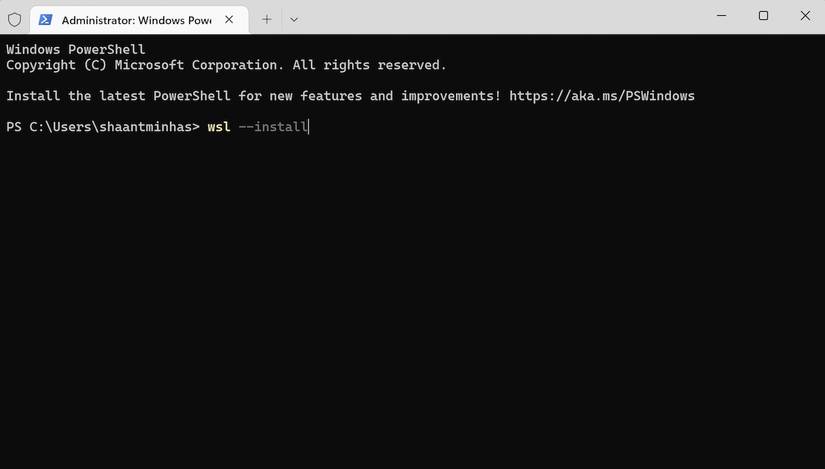This screenshot has height=469, width=825.
Task: Select the Administrator: Windows PowerShell tab title
Action: pos(136,20)
